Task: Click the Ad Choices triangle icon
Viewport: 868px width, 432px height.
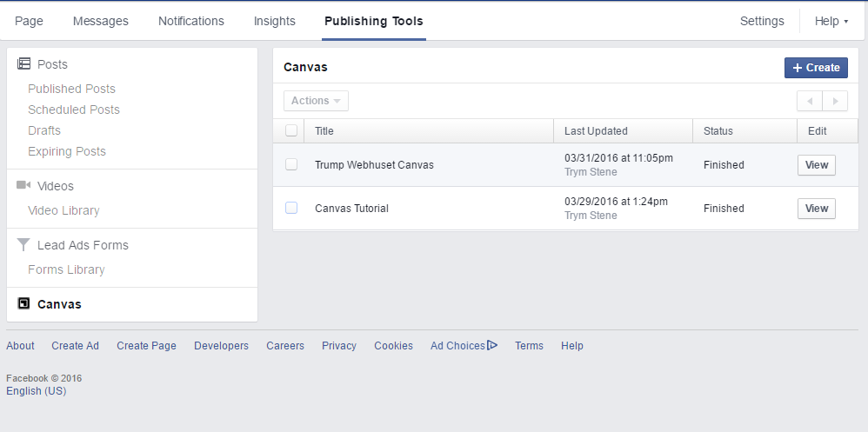Action: pos(492,345)
